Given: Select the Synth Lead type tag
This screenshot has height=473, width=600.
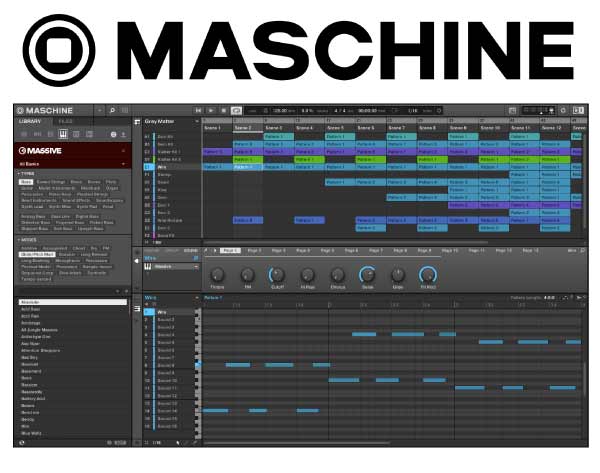Looking at the screenshot, I should pos(32,207).
